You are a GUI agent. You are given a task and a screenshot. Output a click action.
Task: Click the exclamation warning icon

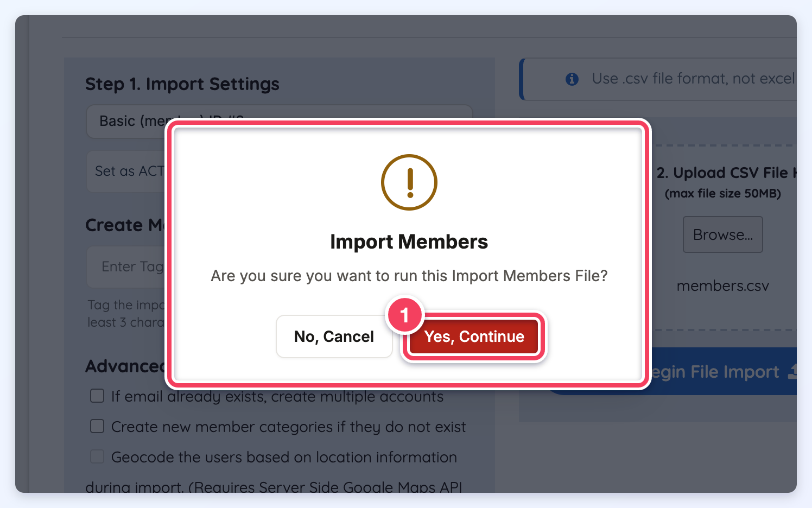pos(409,182)
